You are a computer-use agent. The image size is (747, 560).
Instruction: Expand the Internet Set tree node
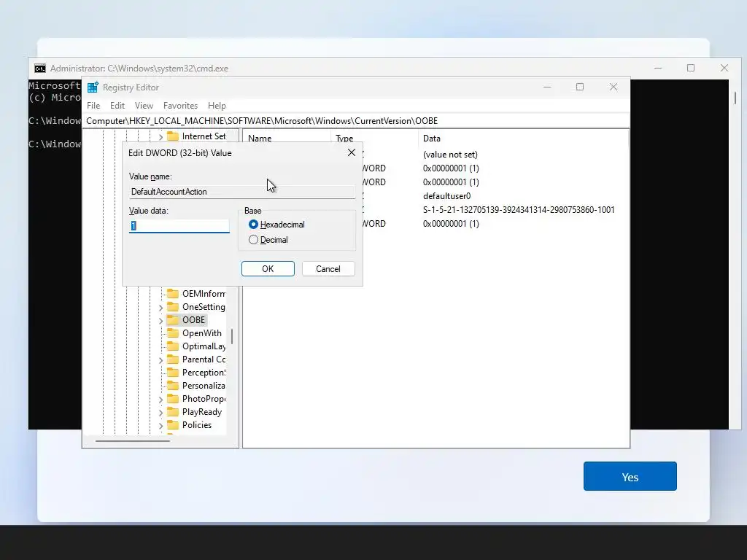(160, 137)
